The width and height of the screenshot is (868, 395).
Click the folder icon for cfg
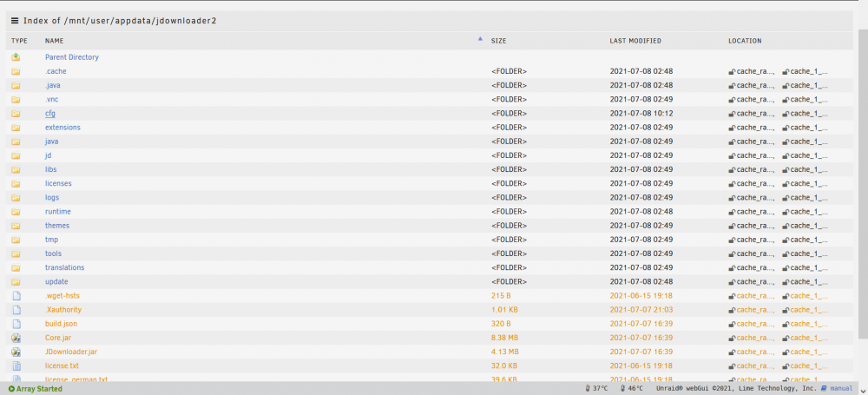tap(16, 114)
